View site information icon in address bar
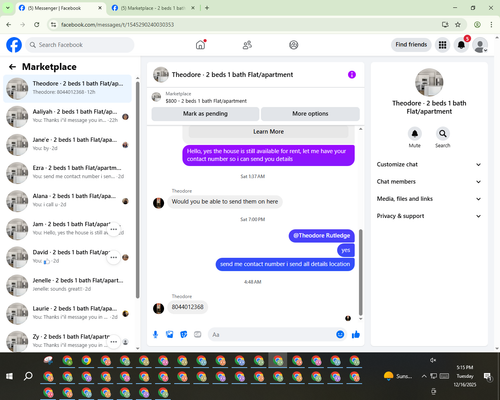 (x=54, y=25)
